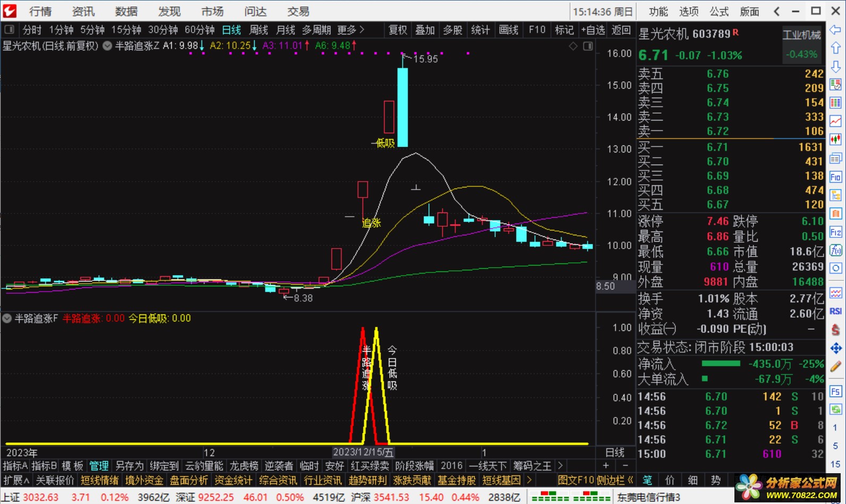The height and width of the screenshot is (504, 846).
Task: Click the left arrow icon in right sidebar
Action: tap(835, 30)
